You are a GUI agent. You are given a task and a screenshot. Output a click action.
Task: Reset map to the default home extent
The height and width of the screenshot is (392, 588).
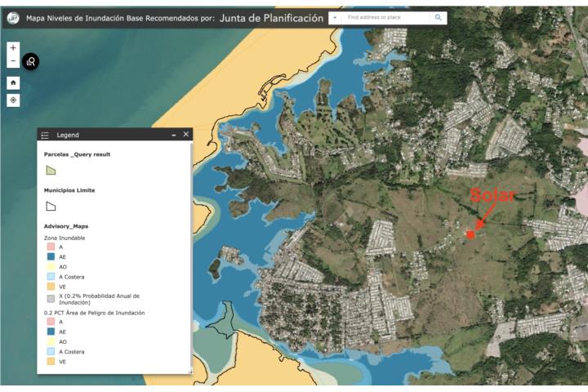pyautogui.click(x=13, y=82)
